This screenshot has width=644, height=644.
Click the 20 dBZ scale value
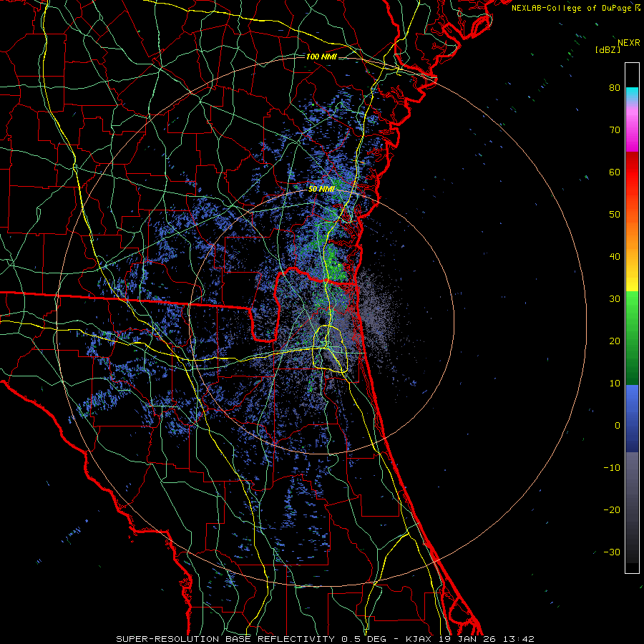(x=615, y=341)
